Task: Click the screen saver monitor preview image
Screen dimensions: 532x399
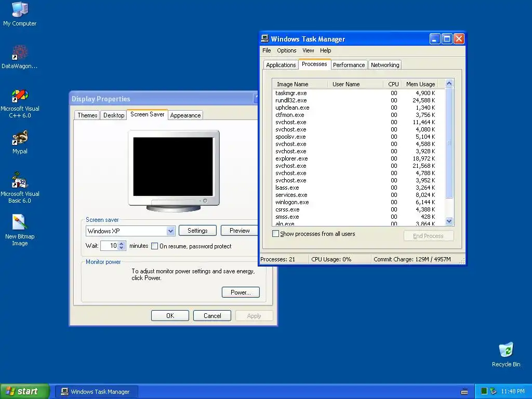Action: [x=174, y=170]
